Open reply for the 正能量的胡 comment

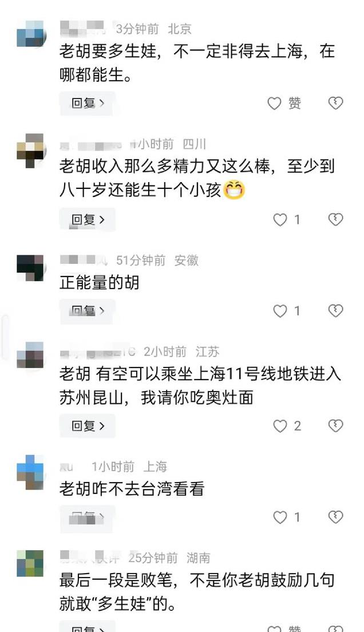point(88,311)
